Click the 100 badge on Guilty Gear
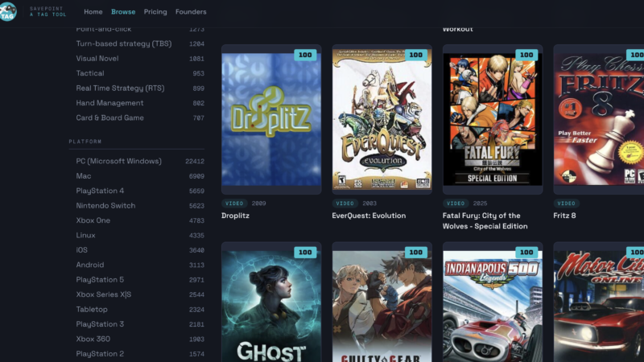The image size is (644, 362). (x=416, y=253)
